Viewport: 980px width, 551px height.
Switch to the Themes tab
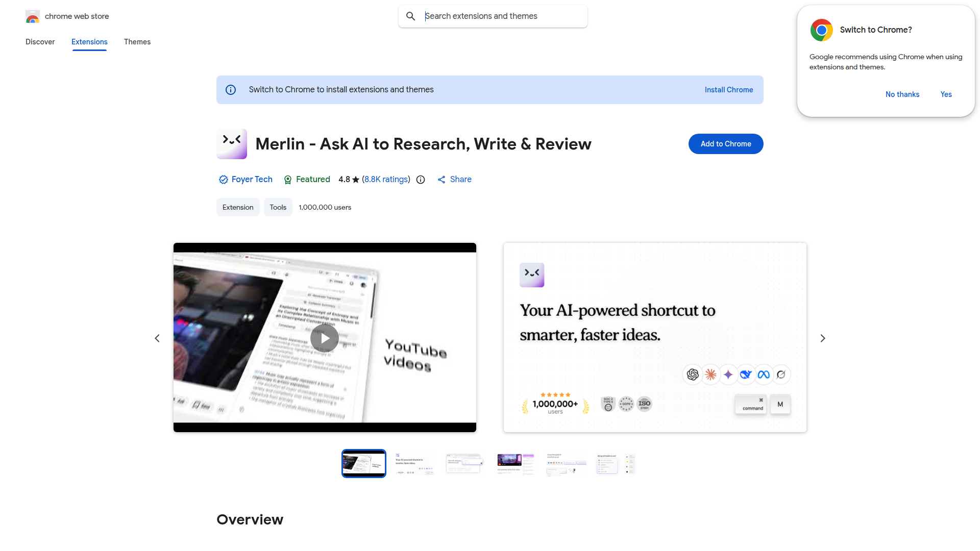pos(137,42)
